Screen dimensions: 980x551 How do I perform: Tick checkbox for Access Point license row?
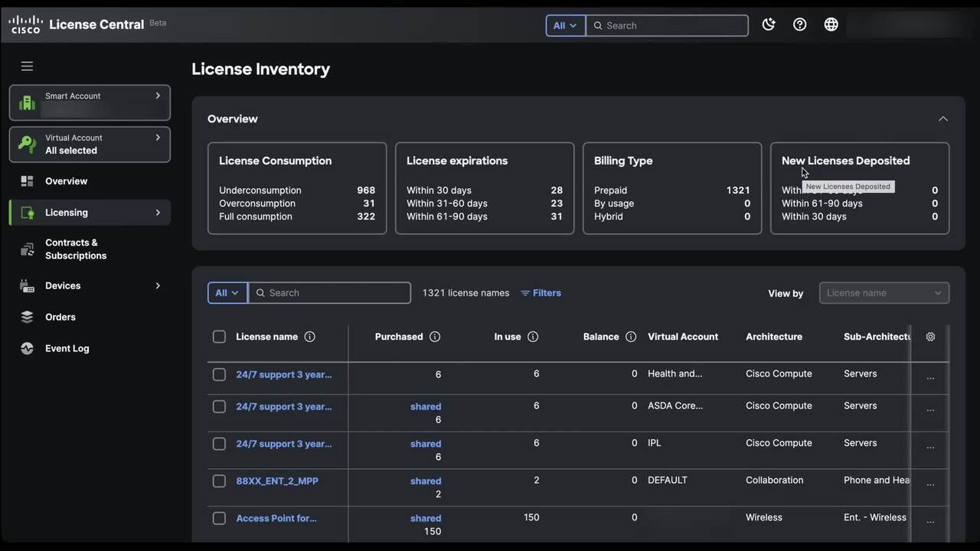pos(219,518)
